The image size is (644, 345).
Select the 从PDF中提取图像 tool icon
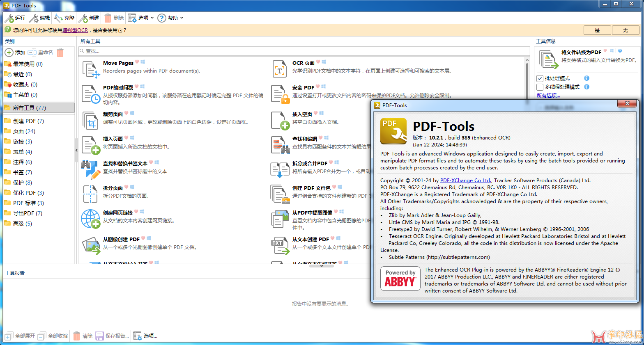[281, 219]
